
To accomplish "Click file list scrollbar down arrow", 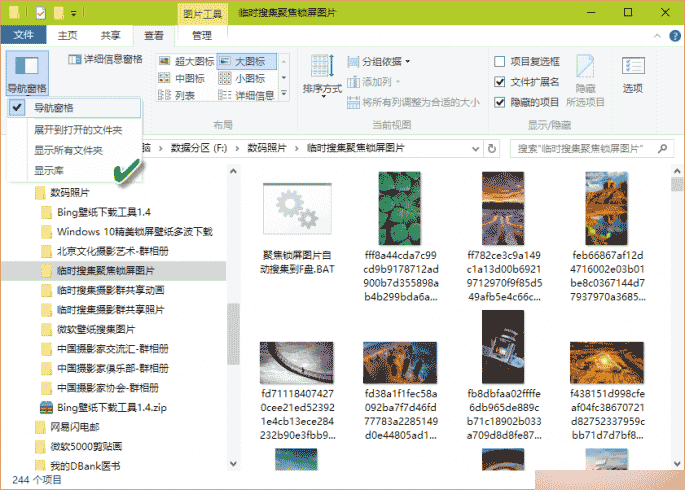I will [677, 464].
